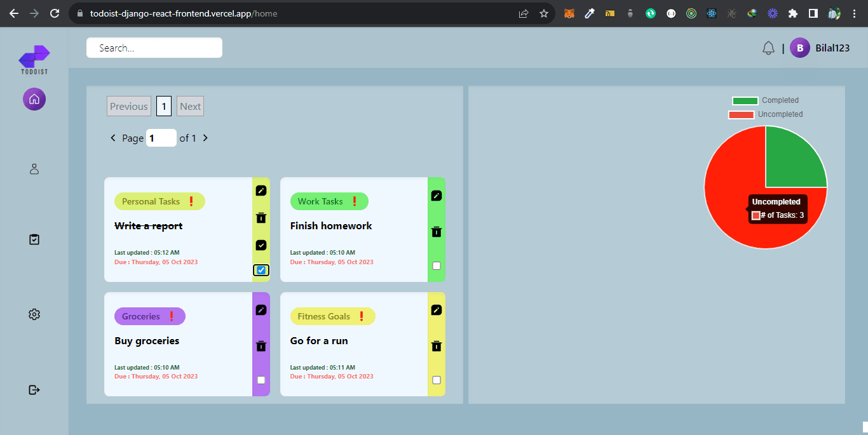Open the Home page sidebar icon
This screenshot has height=435, width=868.
pyautogui.click(x=34, y=99)
